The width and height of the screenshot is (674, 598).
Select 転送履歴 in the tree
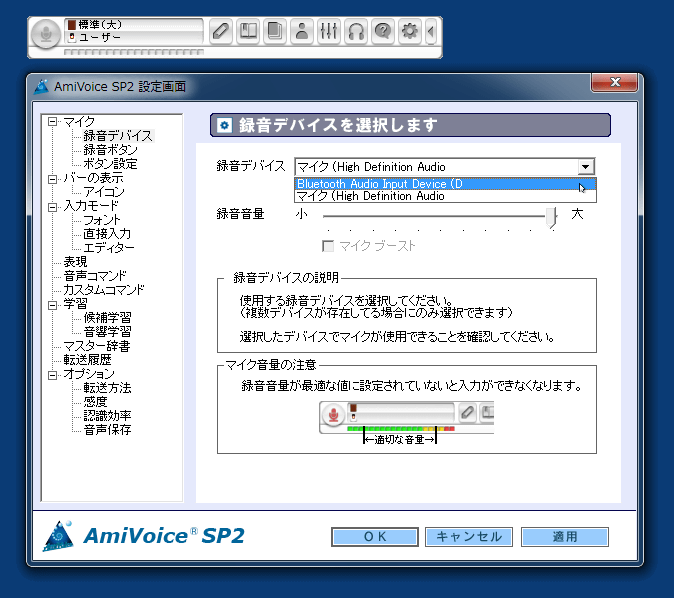point(87,360)
